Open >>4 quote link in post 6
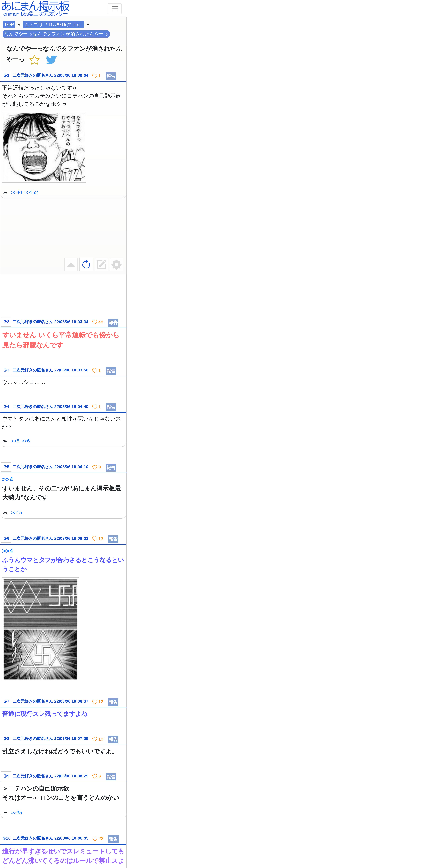This screenshot has width=434, height=868. point(7,551)
